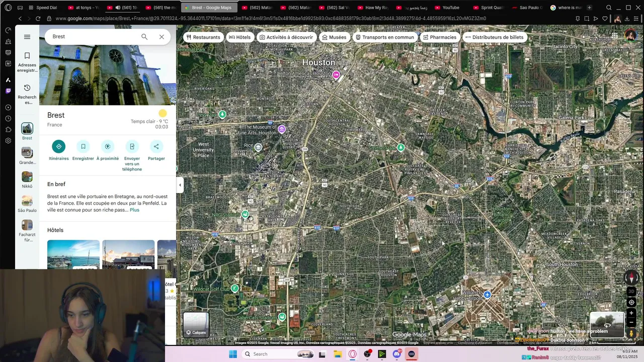Click the my-location target button
Viewport: 644px width, 362px height.
(631, 302)
